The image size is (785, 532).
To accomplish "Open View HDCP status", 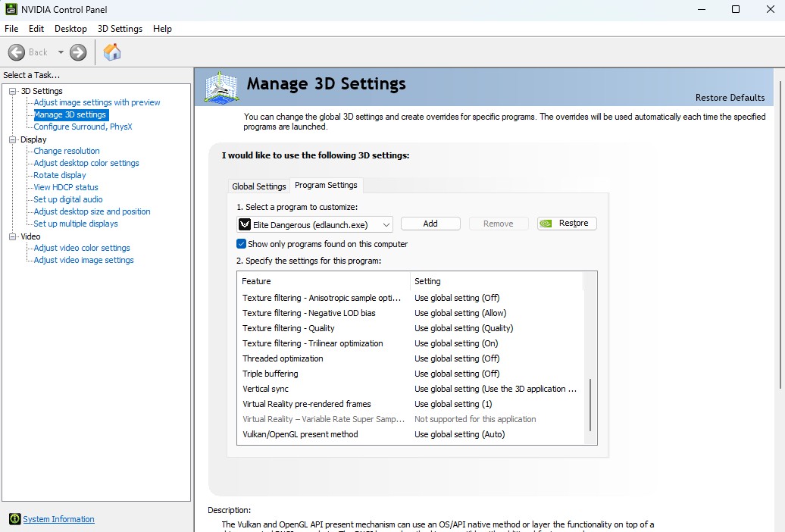I will [66, 187].
